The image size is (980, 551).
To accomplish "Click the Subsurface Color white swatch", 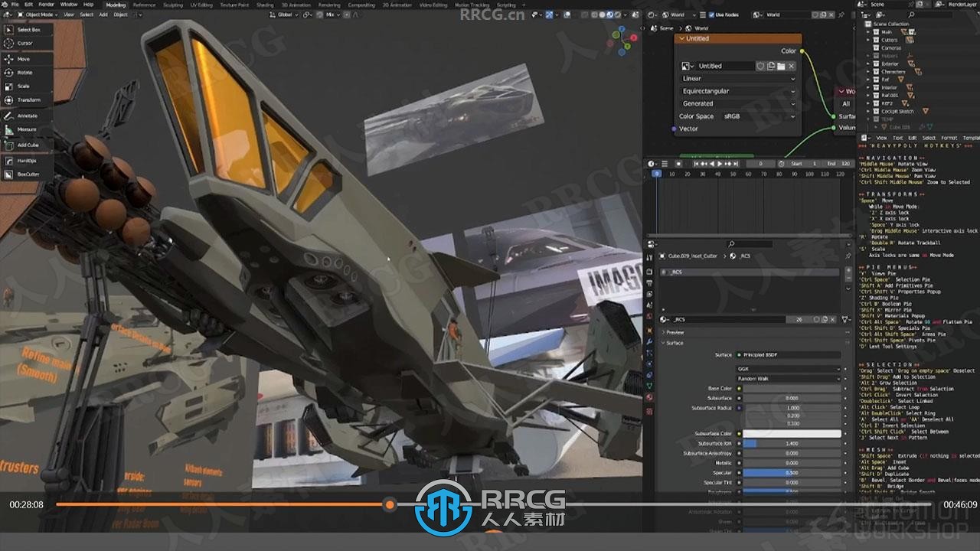I will pyautogui.click(x=792, y=433).
